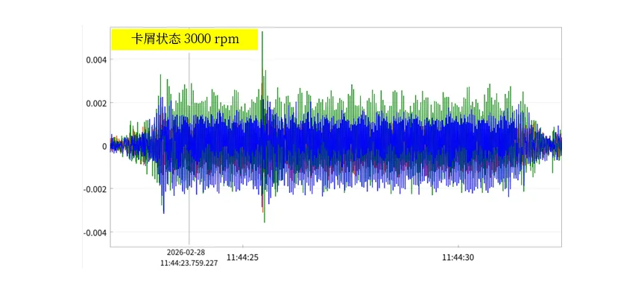Click the yellow '卡屑状态 3000 rpm' label
Screen dimensions: 644x292
[184, 39]
